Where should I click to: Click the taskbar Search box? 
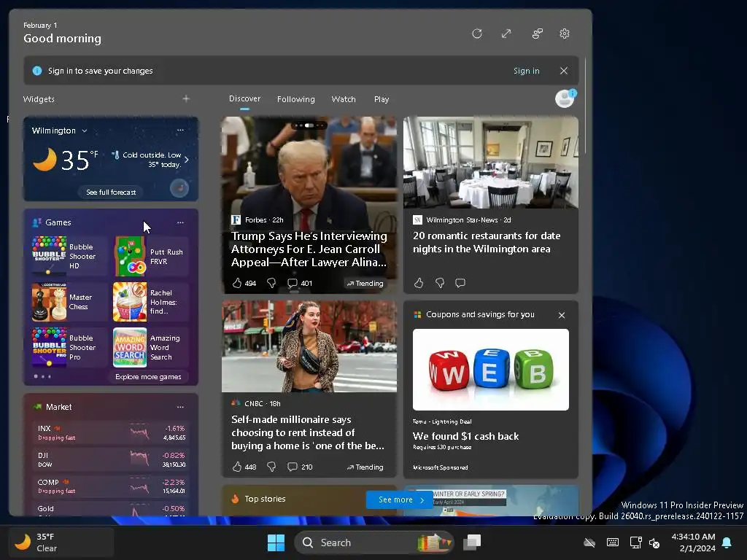pos(374,542)
